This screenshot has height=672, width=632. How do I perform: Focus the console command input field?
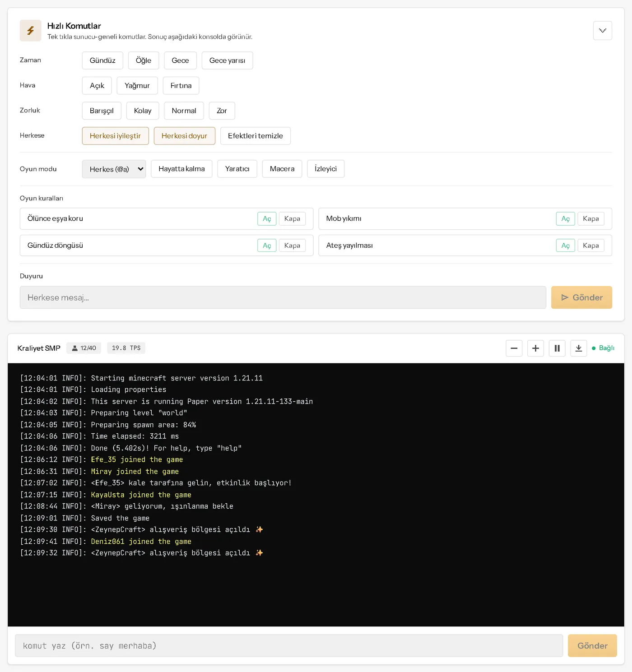(x=289, y=646)
